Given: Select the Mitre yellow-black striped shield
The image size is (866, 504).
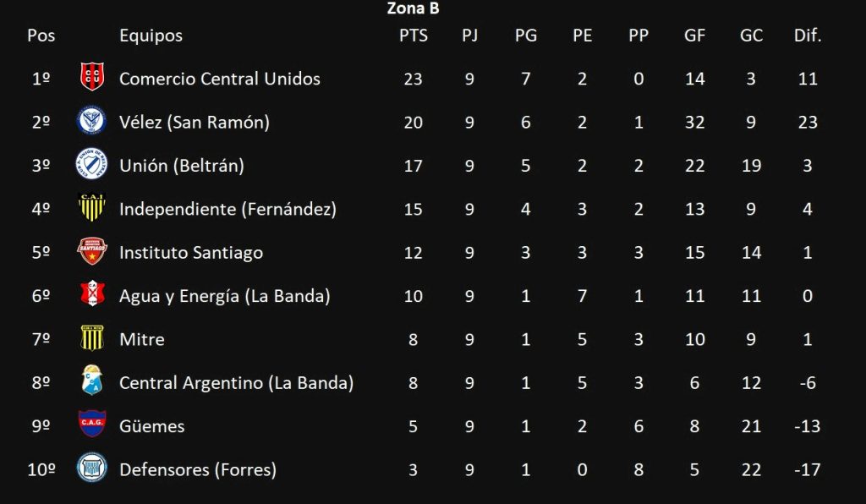Looking at the screenshot, I should 91,337.
